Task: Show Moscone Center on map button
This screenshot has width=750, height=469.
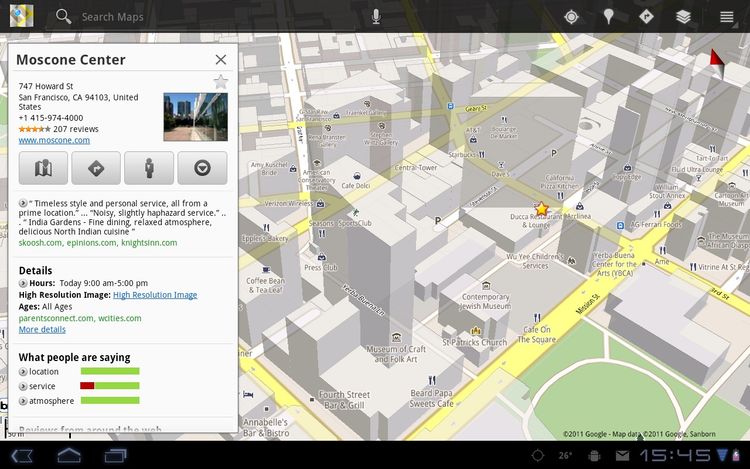Action: (43, 168)
